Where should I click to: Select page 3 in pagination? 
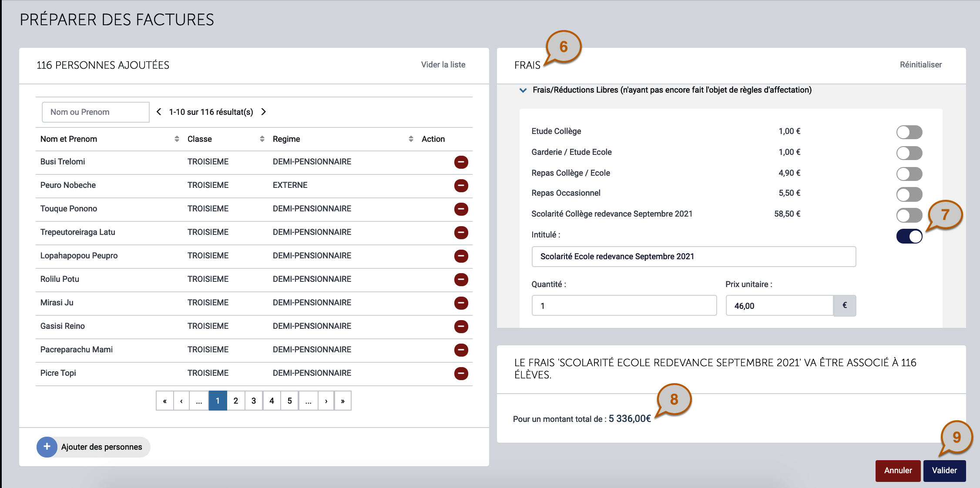254,401
